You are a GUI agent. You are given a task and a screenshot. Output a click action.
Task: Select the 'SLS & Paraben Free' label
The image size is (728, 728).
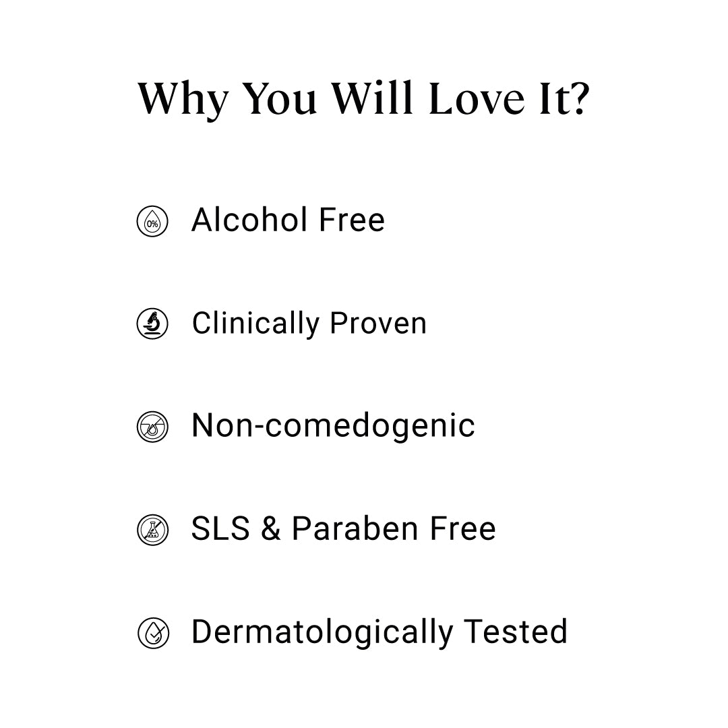point(344,528)
